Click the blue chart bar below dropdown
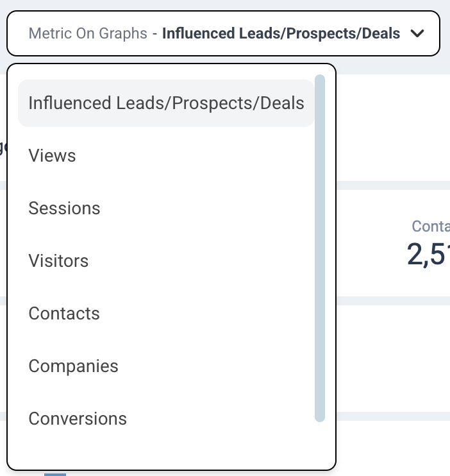This screenshot has height=476, width=450. coord(54,474)
